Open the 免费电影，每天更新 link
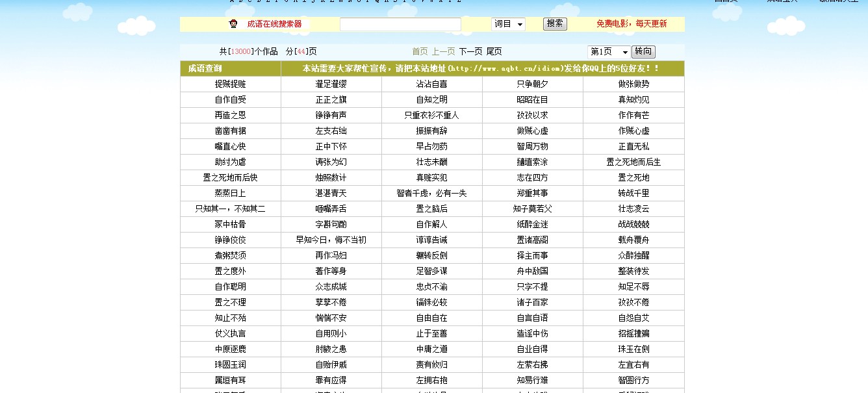The width and height of the screenshot is (868, 393). click(632, 24)
